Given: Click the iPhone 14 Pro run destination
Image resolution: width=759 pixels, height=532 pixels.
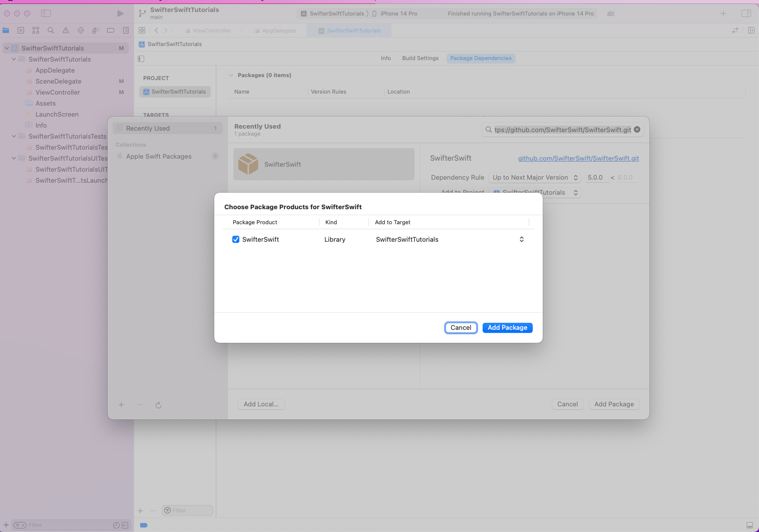Looking at the screenshot, I should (395, 14).
